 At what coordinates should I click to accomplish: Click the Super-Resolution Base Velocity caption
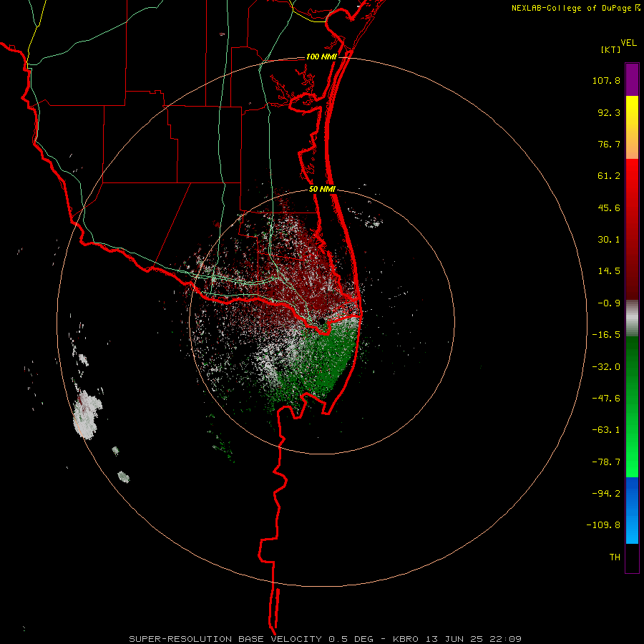(325, 639)
